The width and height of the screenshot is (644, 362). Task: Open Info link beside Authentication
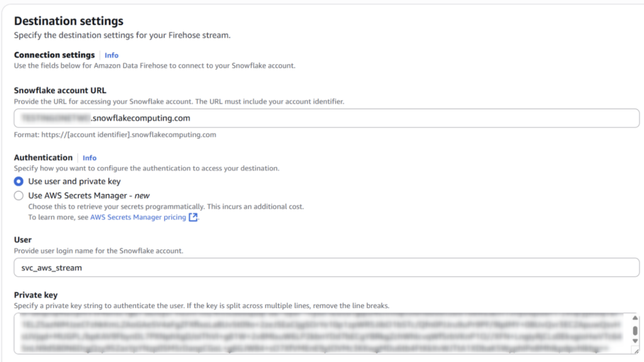point(89,158)
